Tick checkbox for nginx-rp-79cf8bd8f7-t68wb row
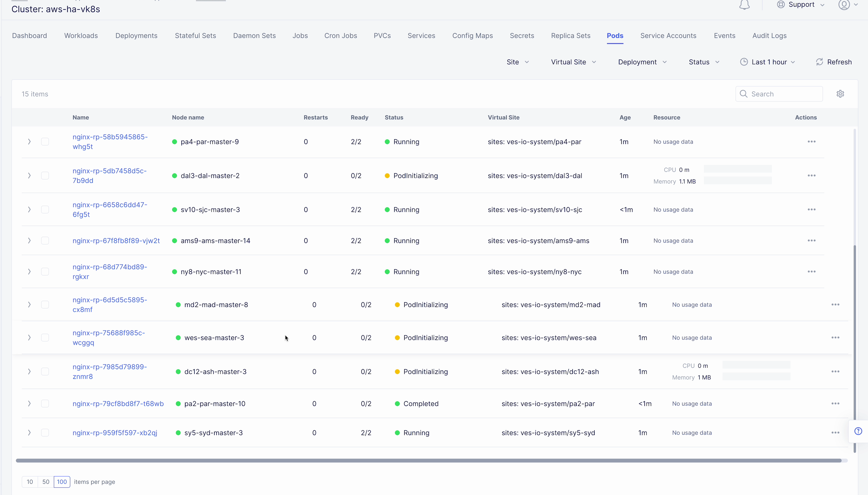Image resolution: width=868 pixels, height=495 pixels. point(45,404)
